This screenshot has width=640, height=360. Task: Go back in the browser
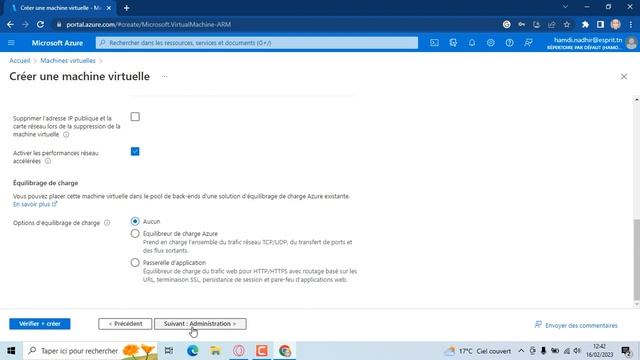10,24
